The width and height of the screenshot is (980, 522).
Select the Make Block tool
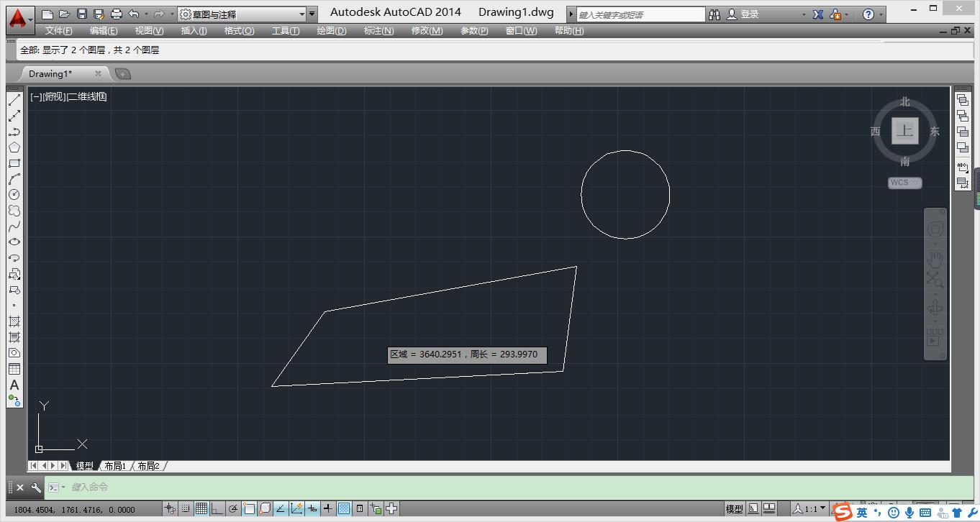click(14, 290)
